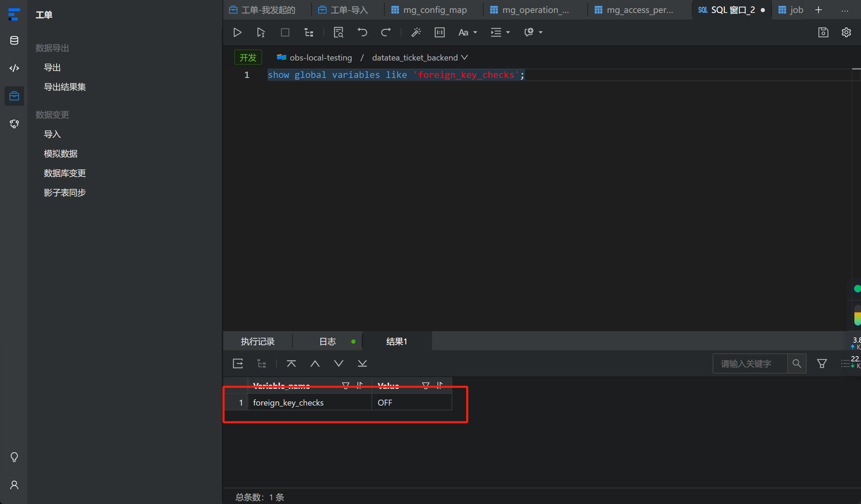The height and width of the screenshot is (504, 861).
Task: Jump to first row of results
Action: [291, 364]
